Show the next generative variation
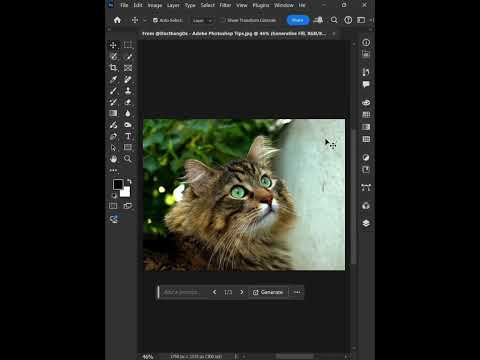This screenshot has width=480, height=360. [242, 292]
